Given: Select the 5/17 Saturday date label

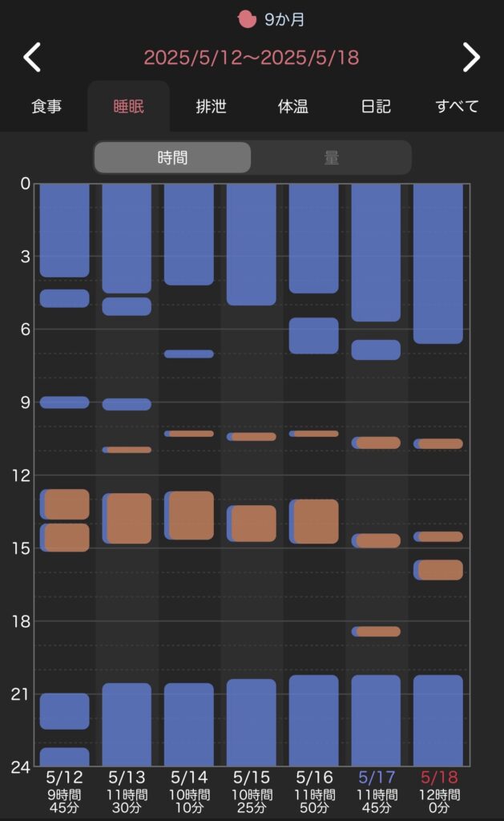Looking at the screenshot, I should 376,777.
